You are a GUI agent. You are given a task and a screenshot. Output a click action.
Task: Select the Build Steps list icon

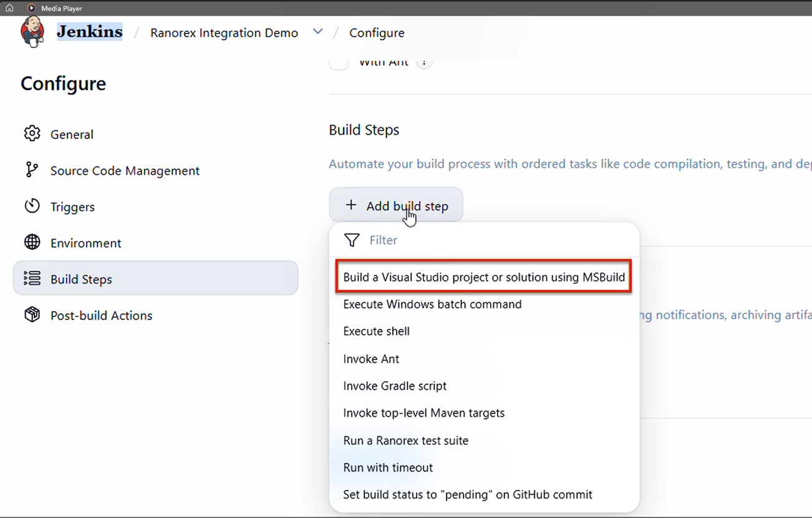tap(32, 278)
